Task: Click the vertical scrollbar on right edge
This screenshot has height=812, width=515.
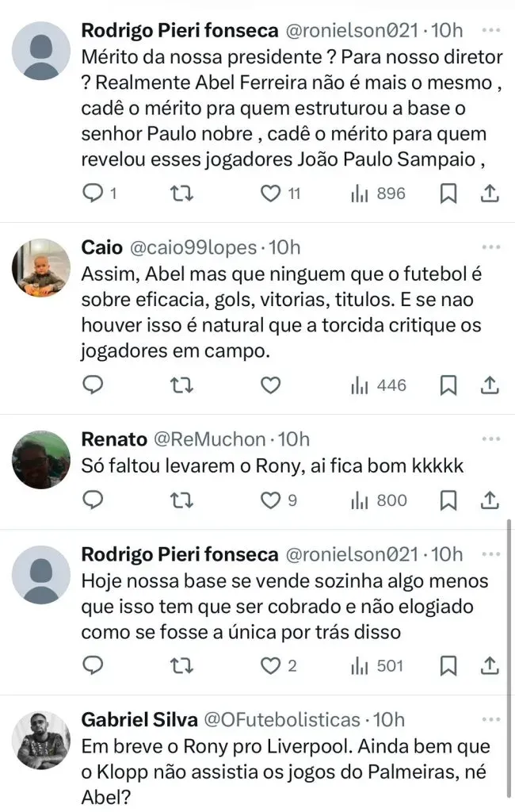Action: point(509,658)
